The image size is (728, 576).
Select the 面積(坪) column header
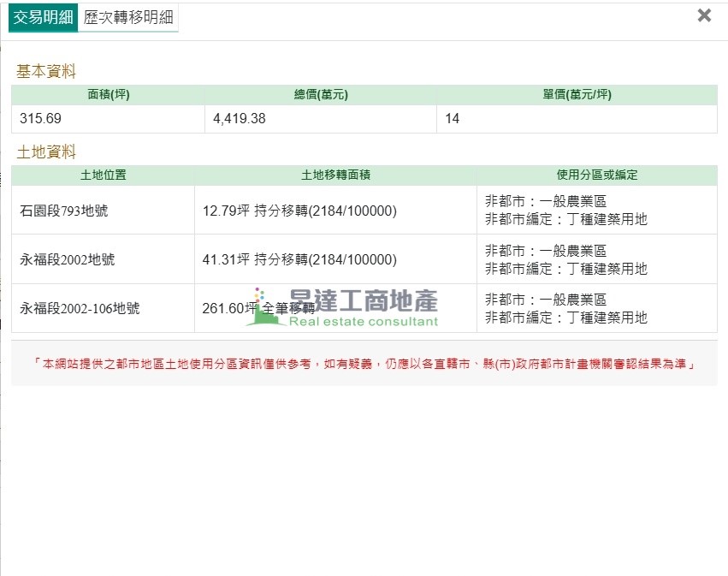click(x=108, y=95)
